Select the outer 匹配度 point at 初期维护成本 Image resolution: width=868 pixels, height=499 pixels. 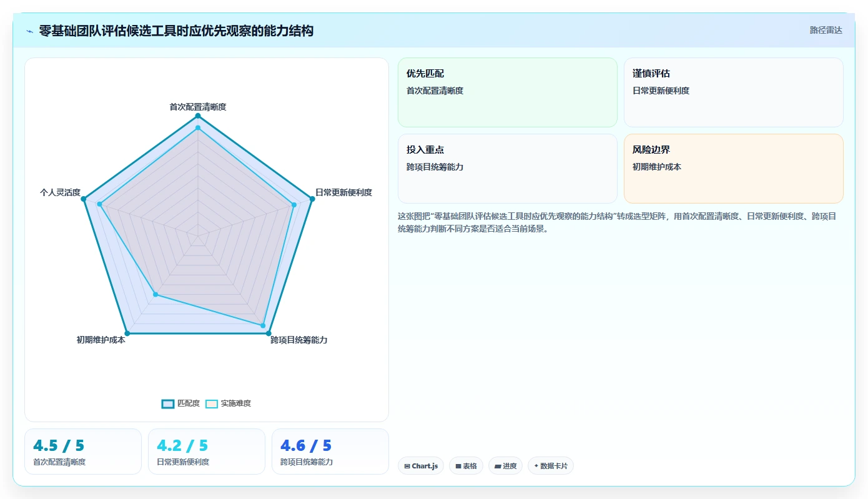[127, 333]
